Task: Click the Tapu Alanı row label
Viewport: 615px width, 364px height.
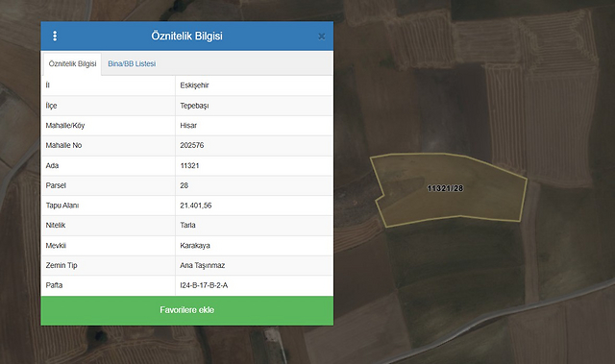Action: (x=61, y=206)
